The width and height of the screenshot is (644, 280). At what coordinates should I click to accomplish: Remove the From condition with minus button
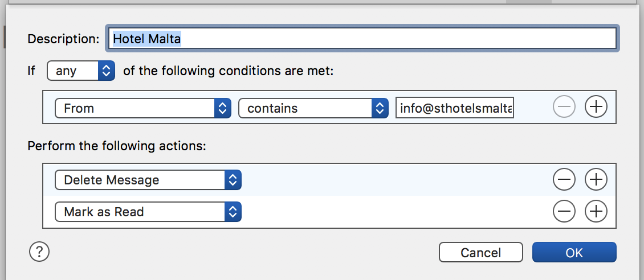tap(564, 107)
